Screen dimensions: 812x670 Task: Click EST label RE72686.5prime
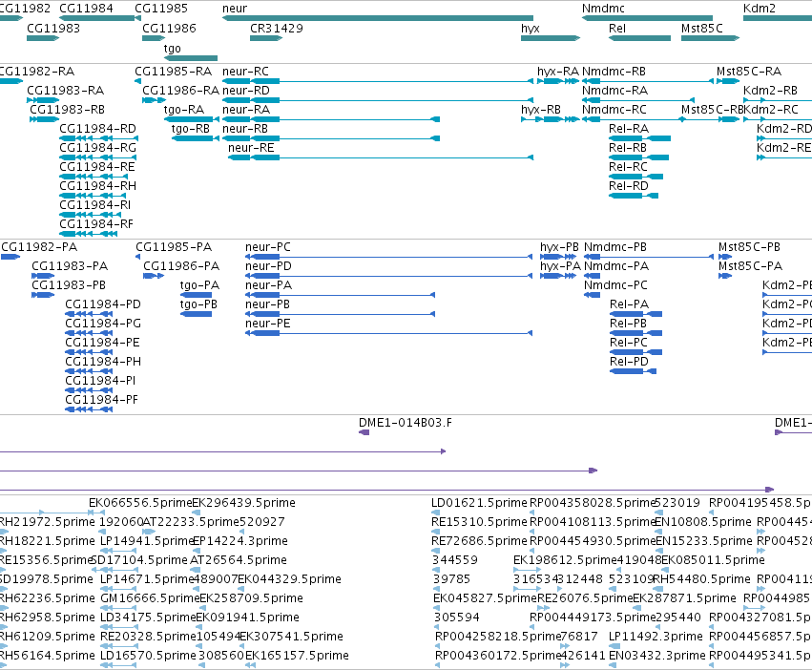tap(479, 541)
